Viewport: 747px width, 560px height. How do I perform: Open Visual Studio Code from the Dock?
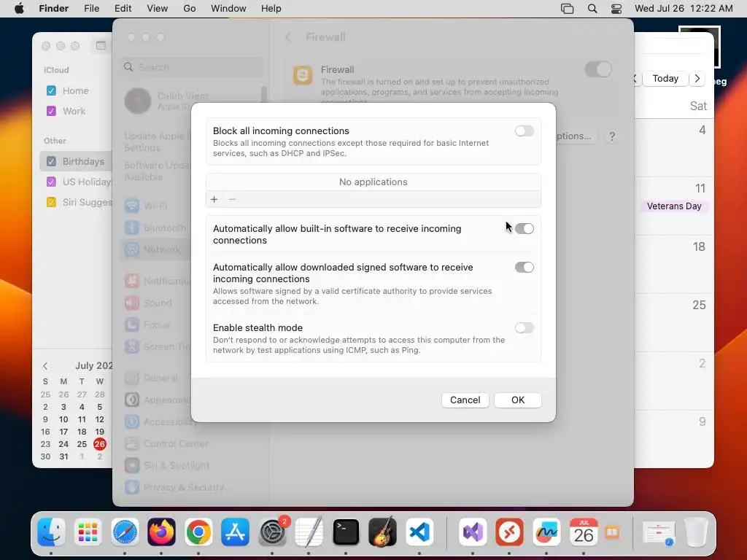[x=419, y=532]
